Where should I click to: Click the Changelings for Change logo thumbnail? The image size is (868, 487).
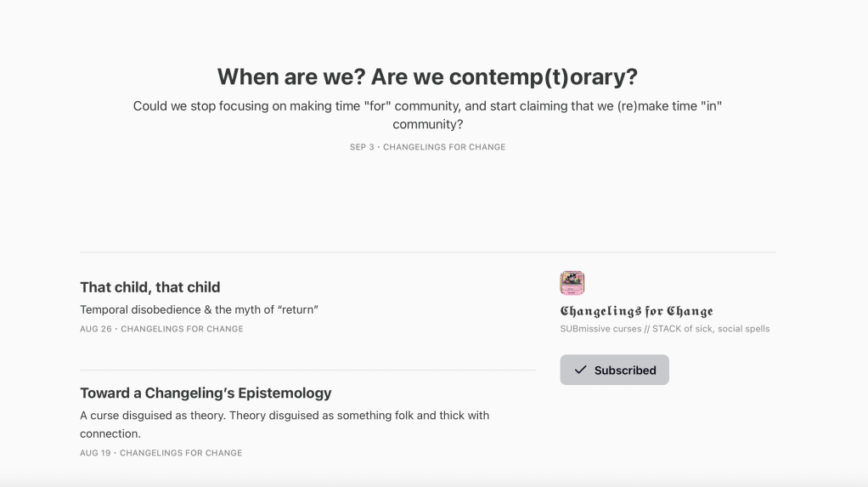click(572, 283)
